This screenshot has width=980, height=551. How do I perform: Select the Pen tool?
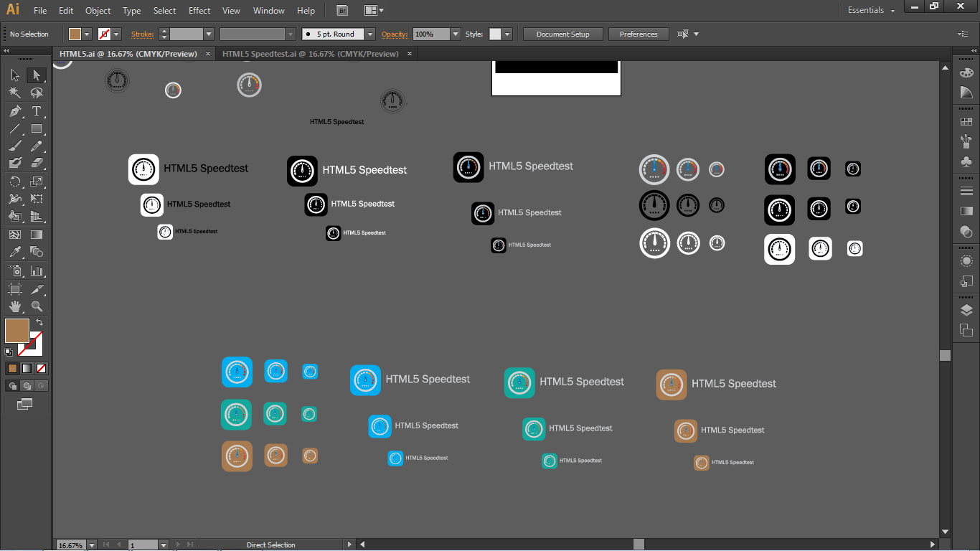tap(15, 111)
